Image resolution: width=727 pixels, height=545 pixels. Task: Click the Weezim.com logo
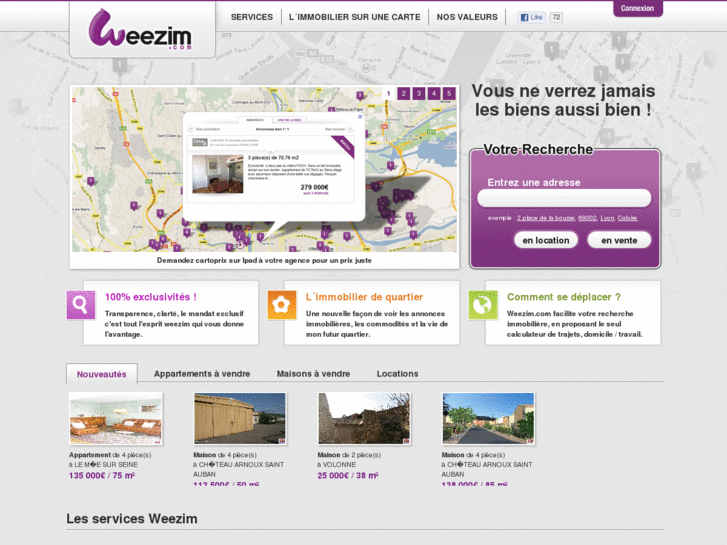[x=140, y=29]
